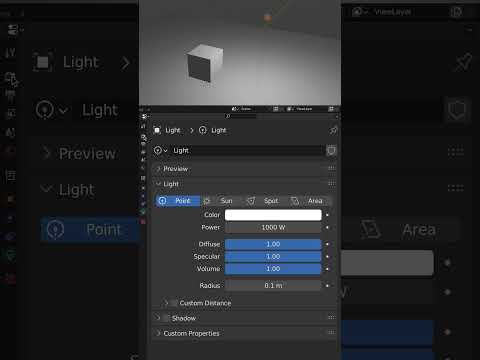This screenshot has width=480, height=360.
Task: Open the Tool properties tab
Action: point(143,126)
